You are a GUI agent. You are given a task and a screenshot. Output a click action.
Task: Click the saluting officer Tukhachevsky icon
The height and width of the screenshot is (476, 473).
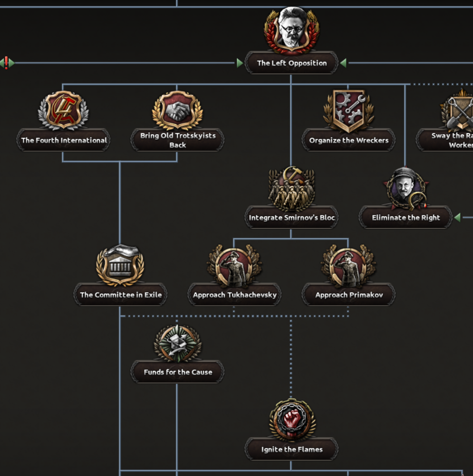[234, 266]
